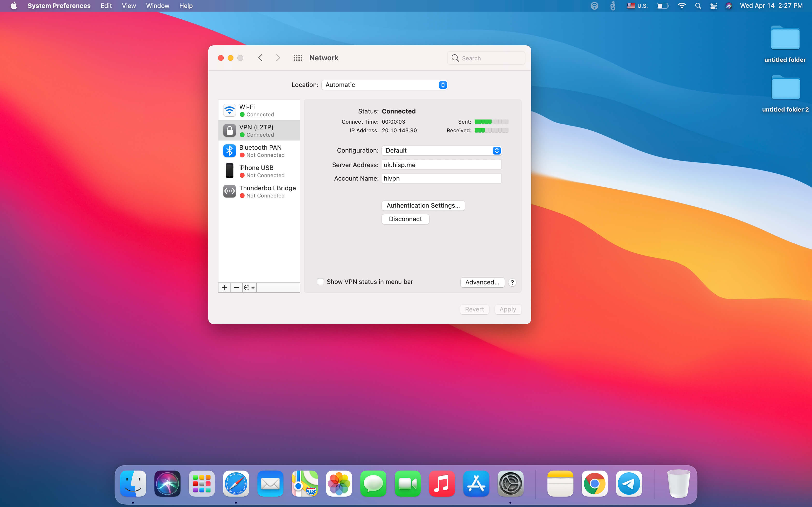This screenshot has height=507, width=812.
Task: Add a new network service with plus
Action: (x=224, y=287)
